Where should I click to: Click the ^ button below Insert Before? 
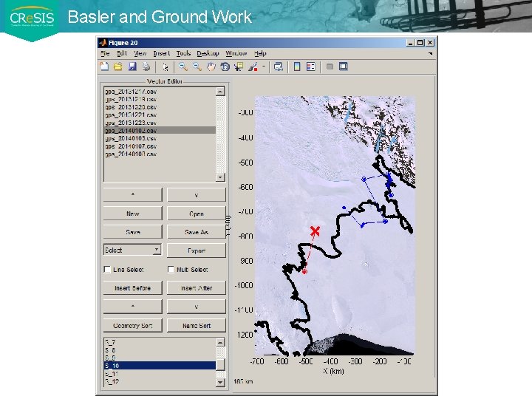coord(133,307)
